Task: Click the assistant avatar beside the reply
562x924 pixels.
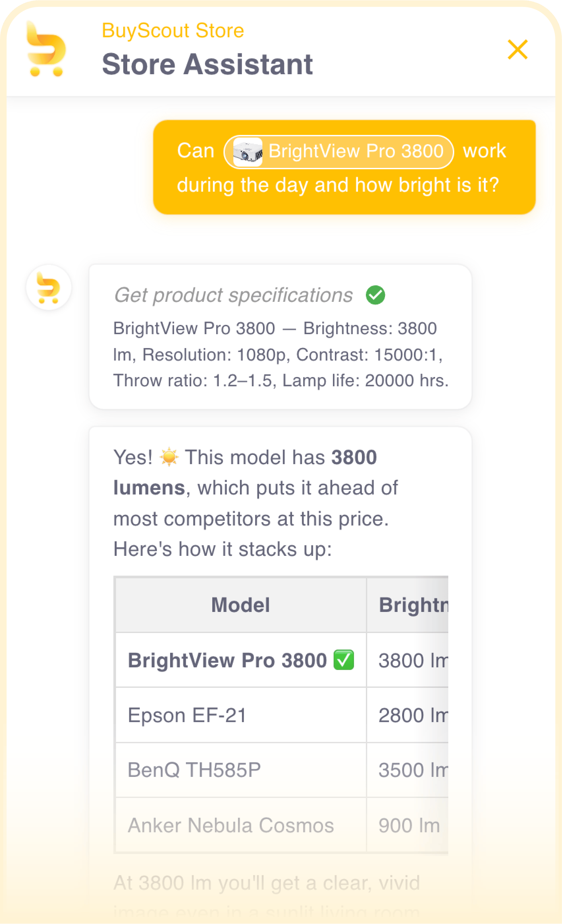Action: [49, 287]
